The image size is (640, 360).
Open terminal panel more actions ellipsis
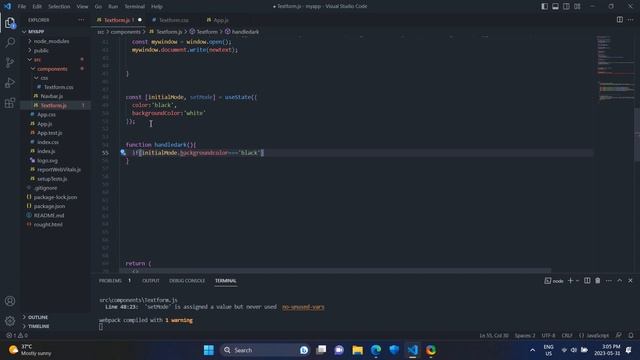[609, 281]
